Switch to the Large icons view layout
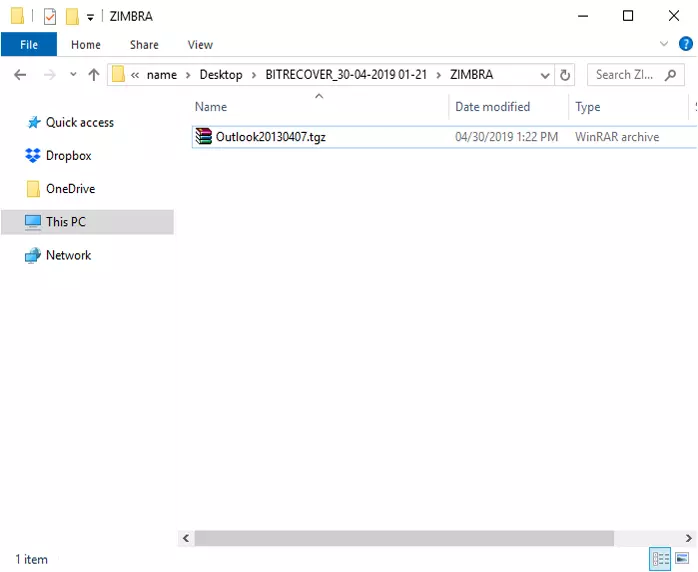The width and height of the screenshot is (698, 572). point(682,559)
